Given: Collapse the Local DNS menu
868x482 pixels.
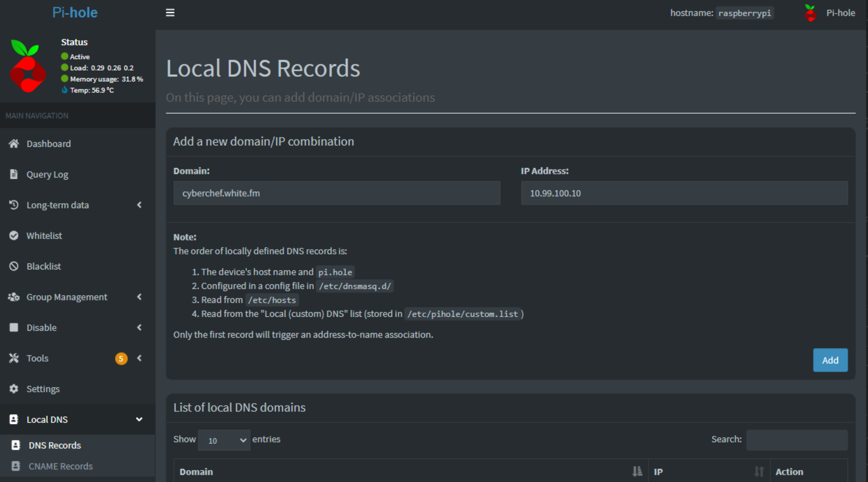Looking at the screenshot, I should click(x=139, y=419).
